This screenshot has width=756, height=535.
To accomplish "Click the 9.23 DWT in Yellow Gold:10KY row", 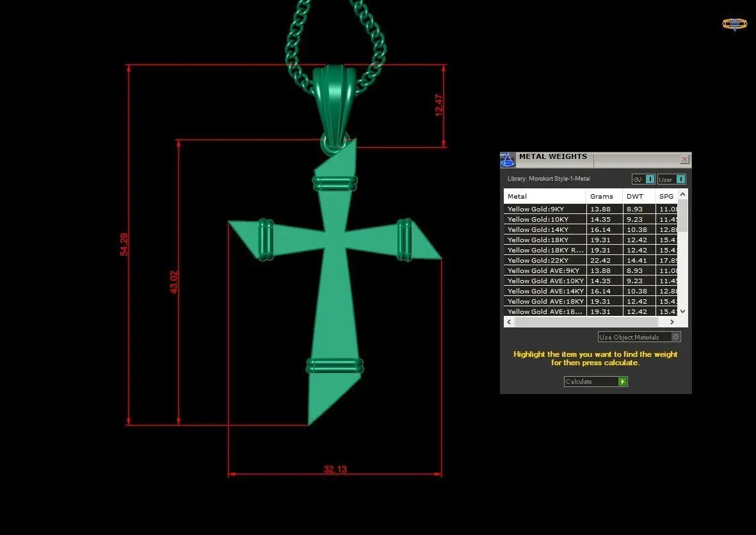I will pos(634,219).
